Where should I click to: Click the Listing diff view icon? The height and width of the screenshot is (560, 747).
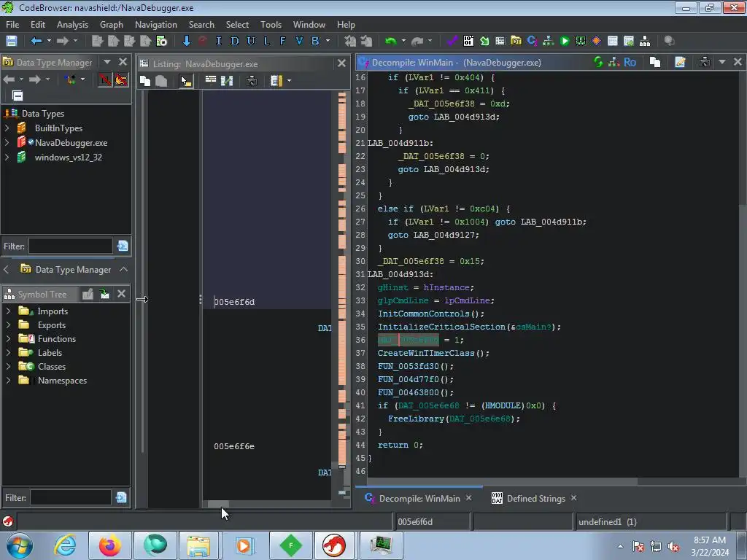click(x=227, y=81)
